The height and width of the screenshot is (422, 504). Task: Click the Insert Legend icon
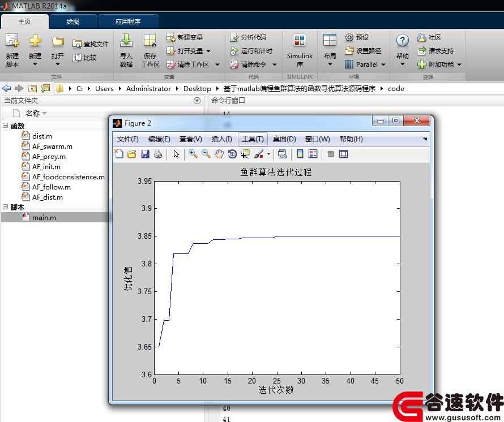pyautogui.click(x=313, y=154)
